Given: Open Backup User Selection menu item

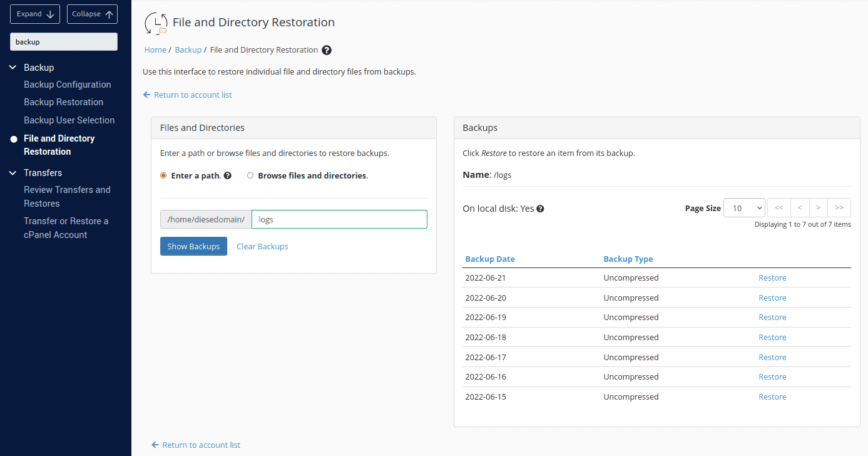Looking at the screenshot, I should coord(69,120).
